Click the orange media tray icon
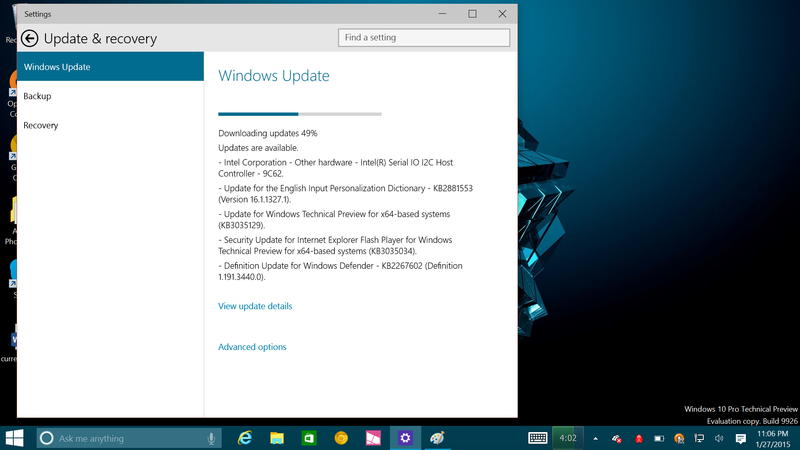The image size is (800, 450). coord(679,438)
